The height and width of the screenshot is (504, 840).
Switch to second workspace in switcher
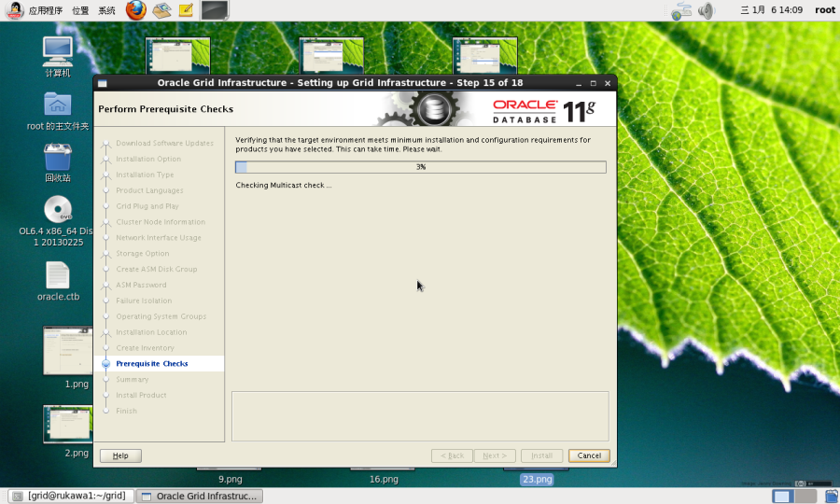[x=805, y=496]
